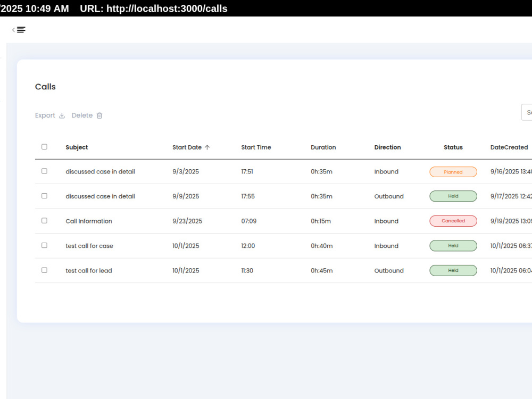Click Held badge on test call for lead
The width and height of the screenshot is (532, 399).
tap(453, 270)
